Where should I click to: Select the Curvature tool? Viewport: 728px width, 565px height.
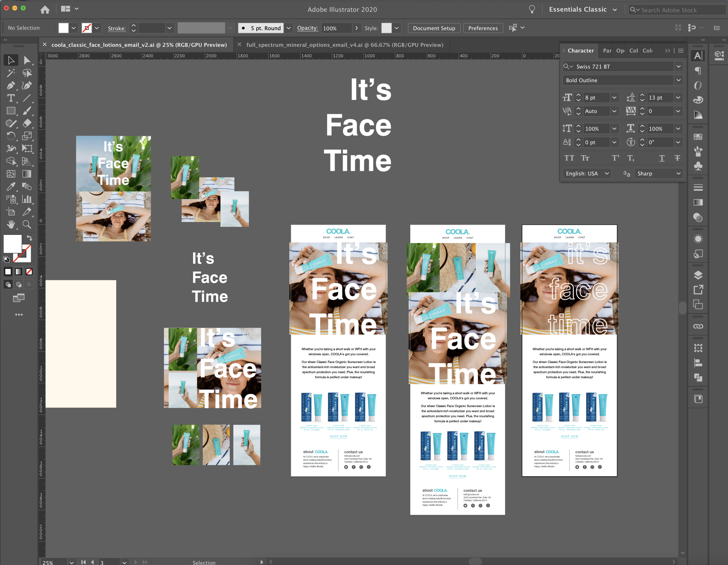click(x=27, y=86)
